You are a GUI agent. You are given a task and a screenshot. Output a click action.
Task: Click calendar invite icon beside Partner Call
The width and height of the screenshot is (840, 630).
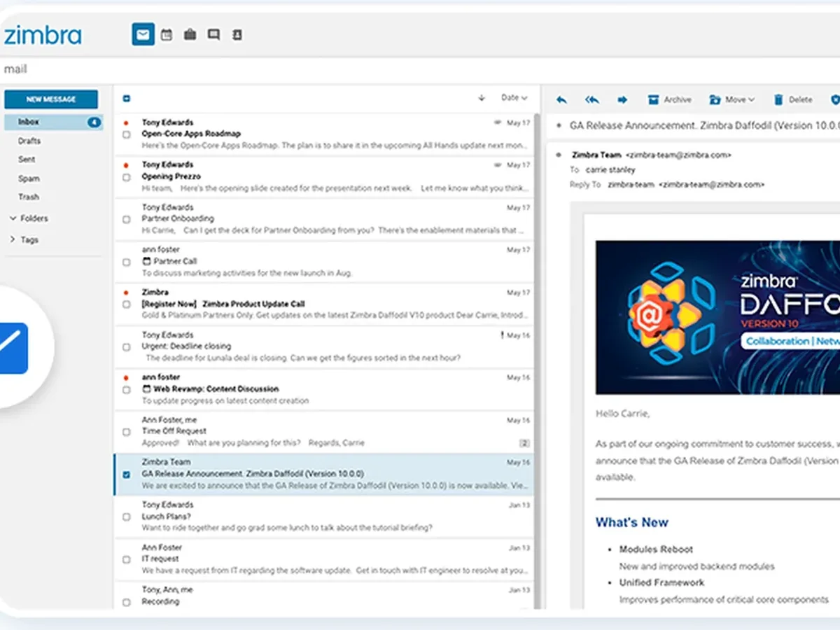coord(146,261)
